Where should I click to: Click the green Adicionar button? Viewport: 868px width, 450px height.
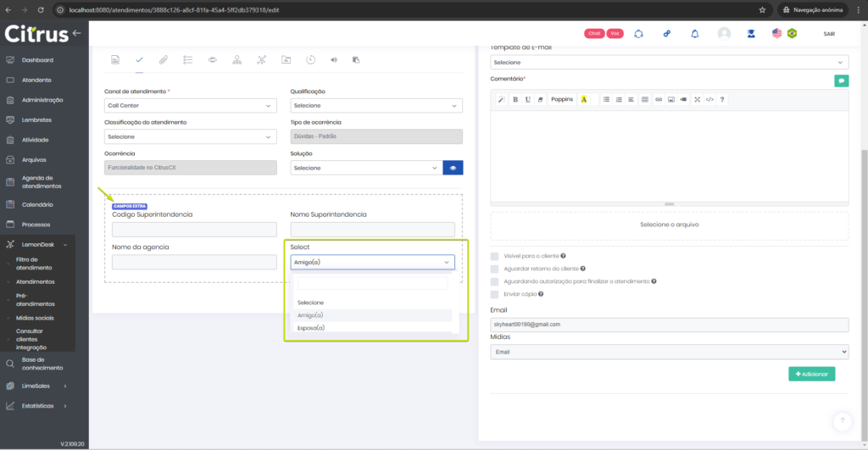(x=811, y=374)
